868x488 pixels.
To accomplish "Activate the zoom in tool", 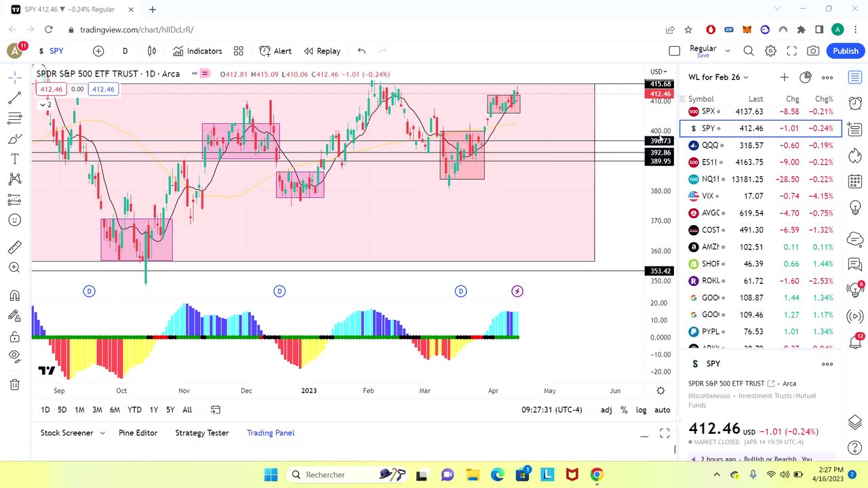I will click(14, 268).
